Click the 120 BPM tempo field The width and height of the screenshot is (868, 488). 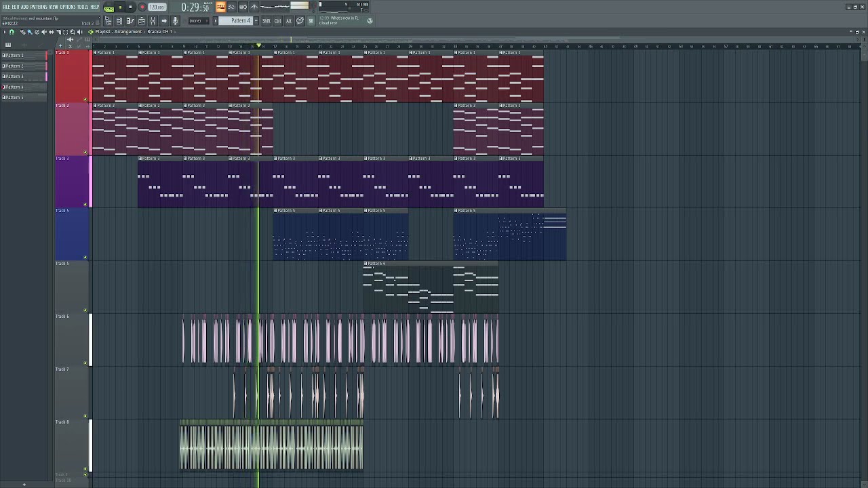point(157,7)
